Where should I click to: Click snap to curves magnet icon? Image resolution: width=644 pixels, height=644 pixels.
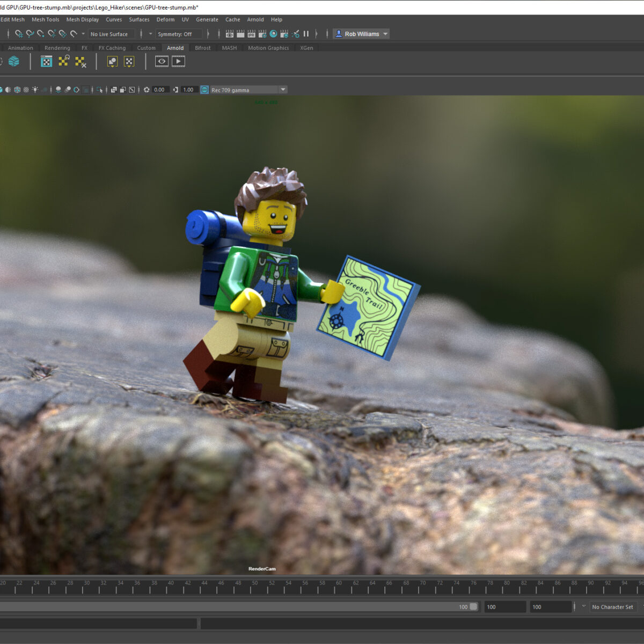tap(30, 34)
